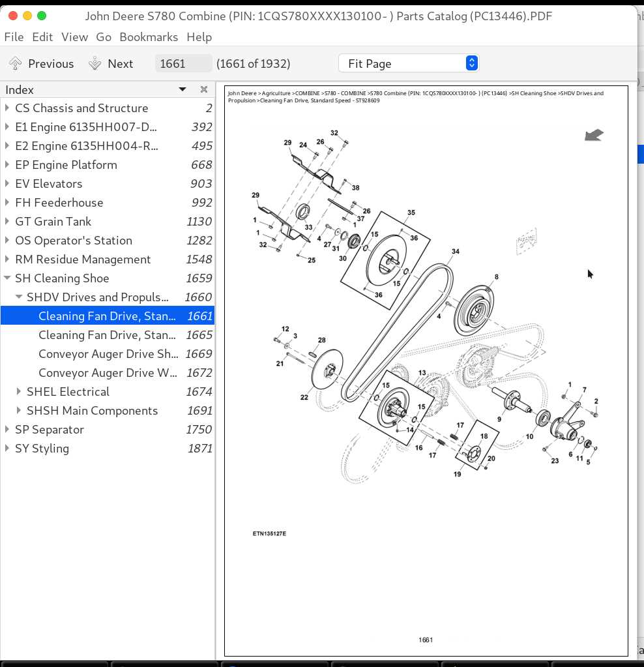644x667 pixels.
Task: Expand the SHEL Electrical node
Action: (x=19, y=391)
